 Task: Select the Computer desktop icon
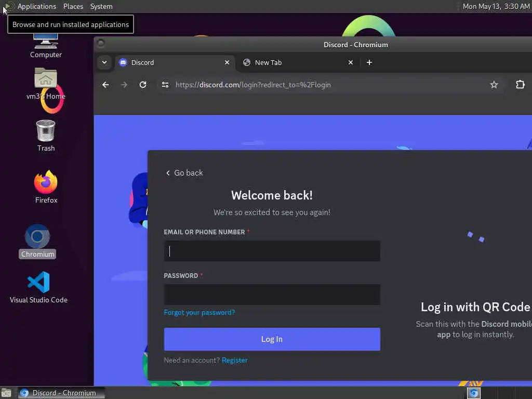pos(46,46)
